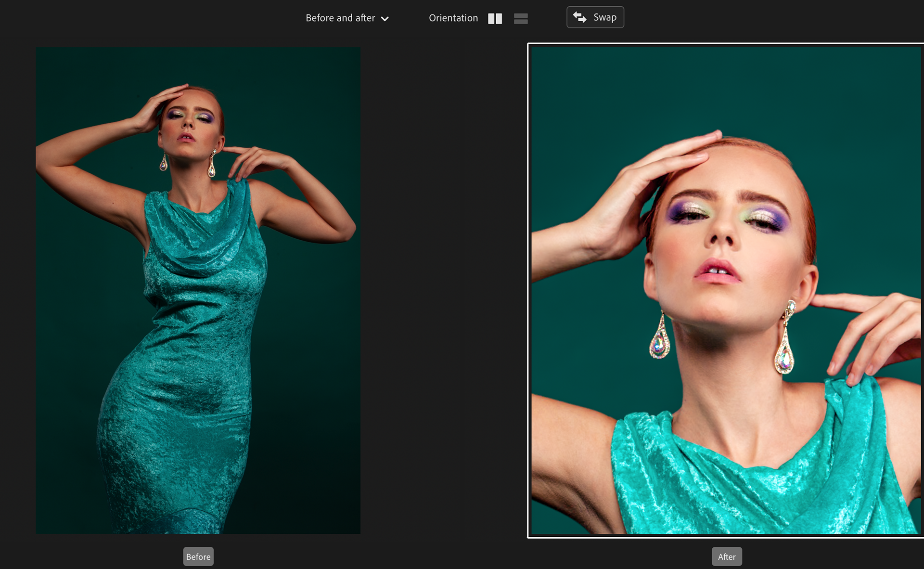The width and height of the screenshot is (924, 569).
Task: Select the Before photo preview
Action: point(198,290)
